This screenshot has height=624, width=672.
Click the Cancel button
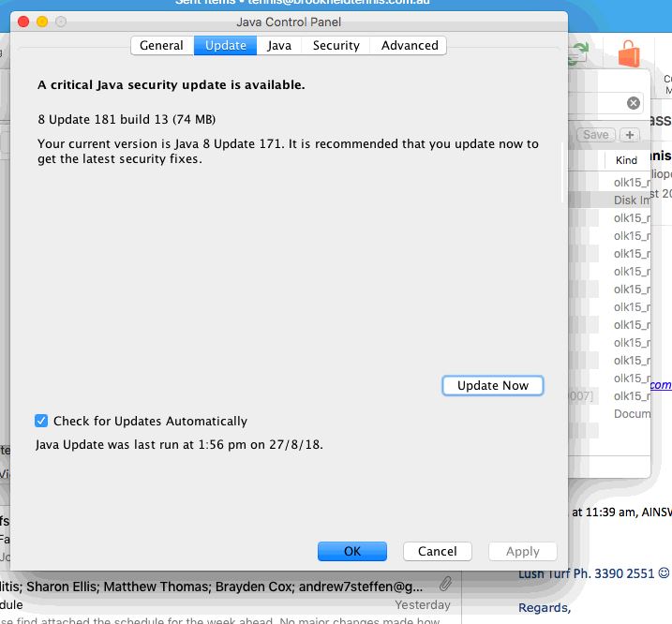point(437,551)
